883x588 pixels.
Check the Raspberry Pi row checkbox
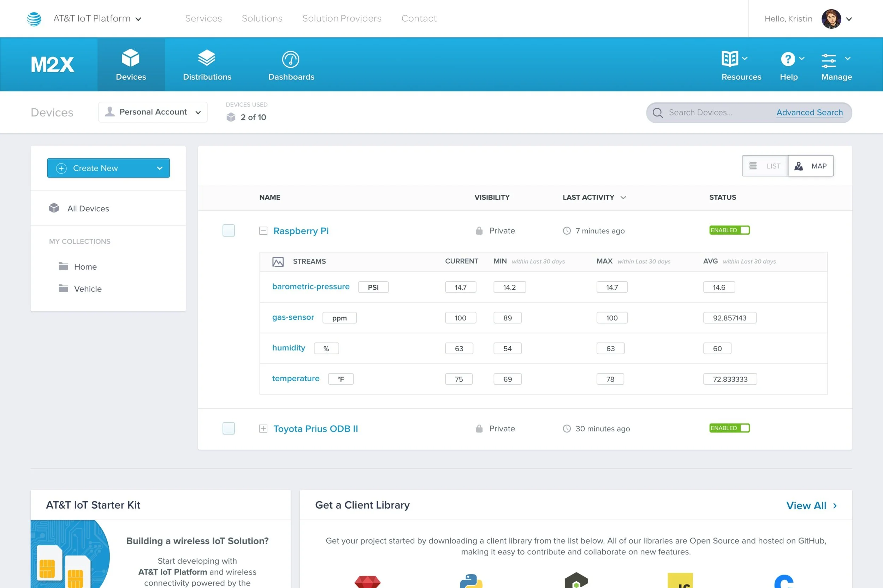click(x=229, y=230)
